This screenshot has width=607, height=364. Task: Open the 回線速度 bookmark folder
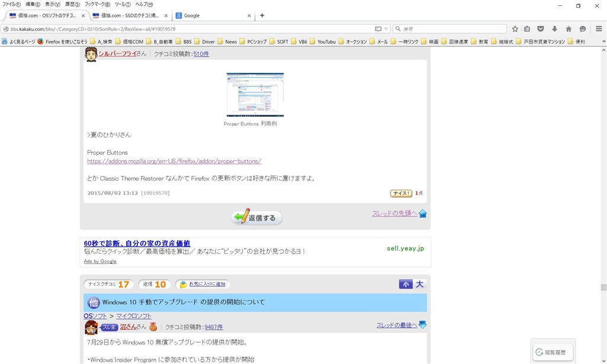pyautogui.click(x=455, y=41)
